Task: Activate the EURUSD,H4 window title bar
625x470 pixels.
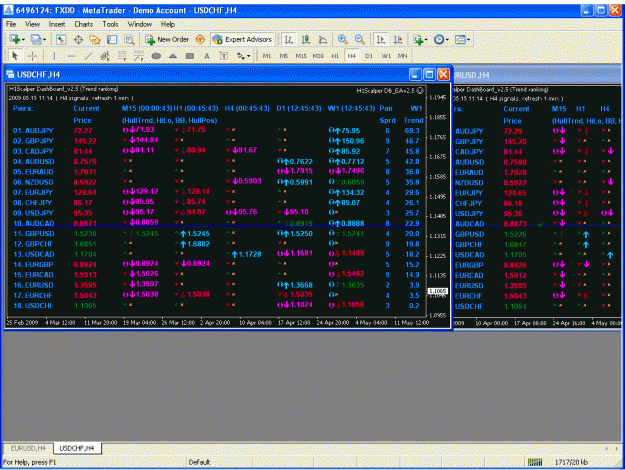Action: (x=537, y=75)
